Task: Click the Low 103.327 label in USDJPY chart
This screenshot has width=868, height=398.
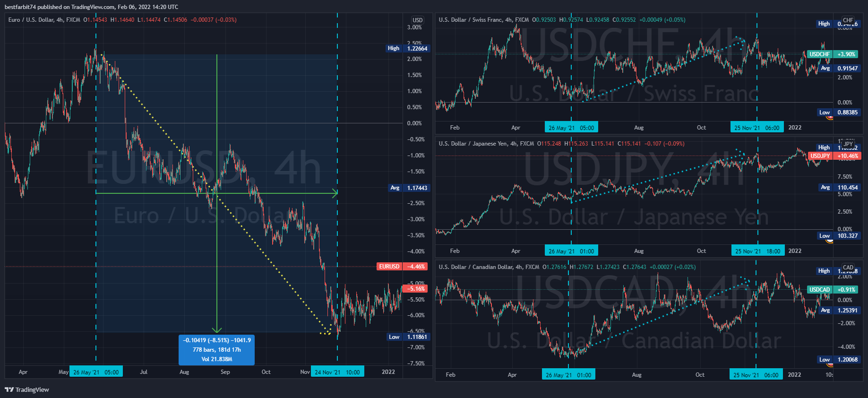Action: tap(839, 236)
